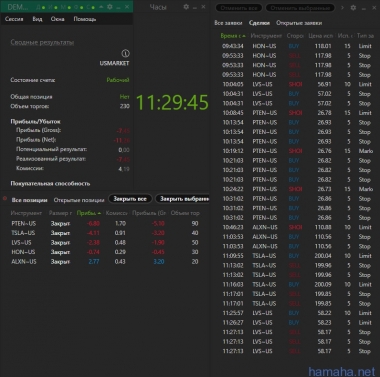Click the Закрыть выбранные button

[183, 199]
